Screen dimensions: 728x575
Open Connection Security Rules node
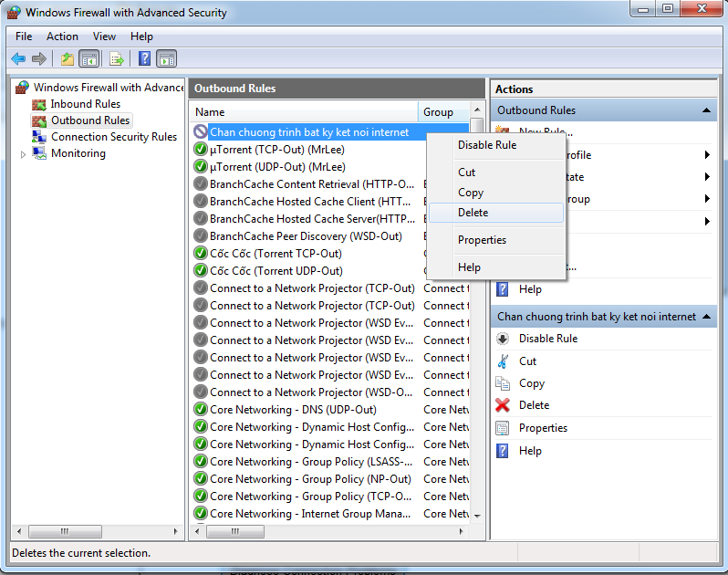[113, 137]
